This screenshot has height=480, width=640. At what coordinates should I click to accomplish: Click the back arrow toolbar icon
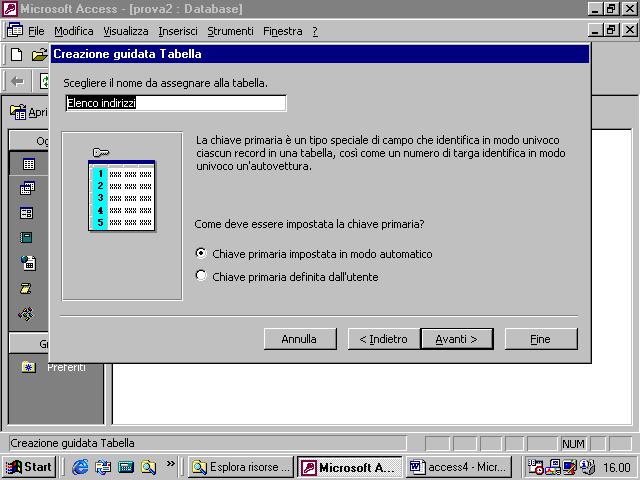[17, 82]
